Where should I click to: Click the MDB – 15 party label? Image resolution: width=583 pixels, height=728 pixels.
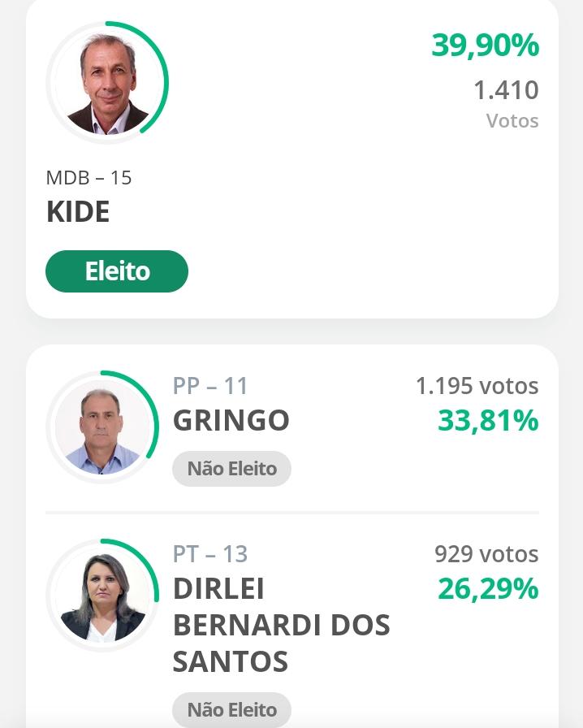[89, 177]
